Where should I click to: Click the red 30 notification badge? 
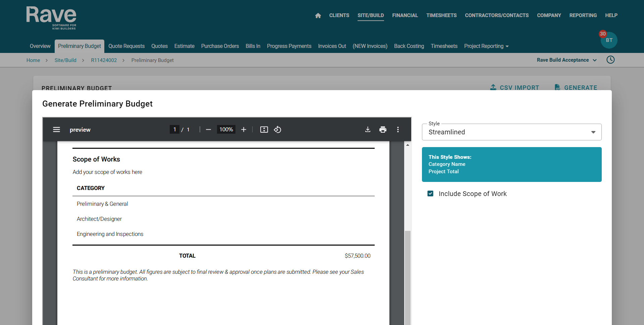tap(603, 34)
